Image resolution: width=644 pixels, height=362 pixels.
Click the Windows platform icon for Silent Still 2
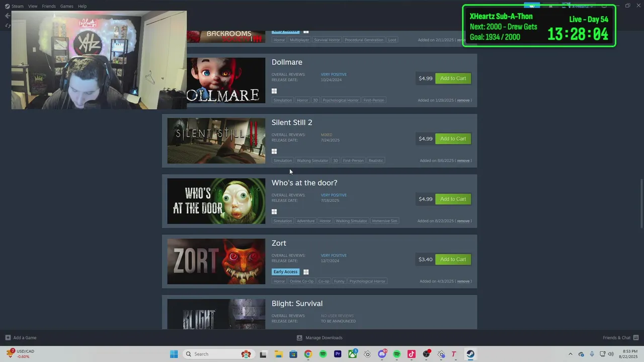tap(274, 151)
